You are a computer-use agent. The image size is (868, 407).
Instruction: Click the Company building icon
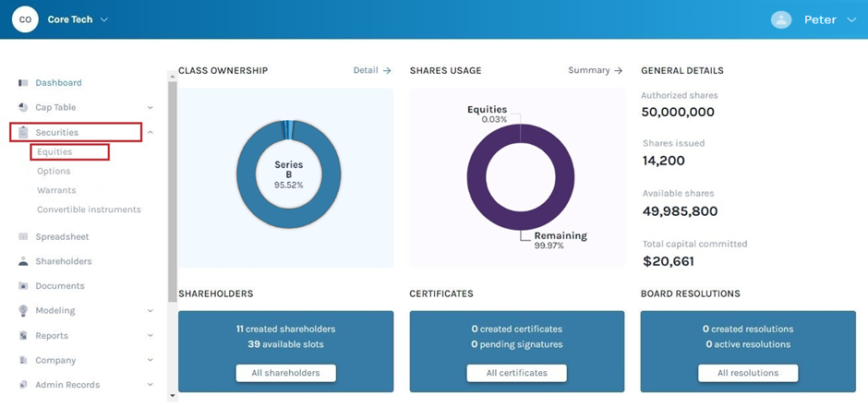pos(23,360)
